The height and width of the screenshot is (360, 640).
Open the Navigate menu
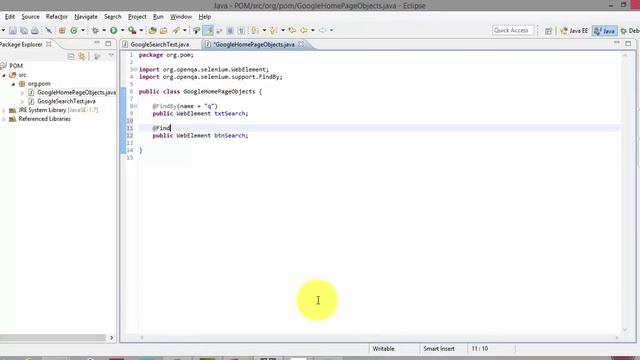pyautogui.click(x=86, y=17)
